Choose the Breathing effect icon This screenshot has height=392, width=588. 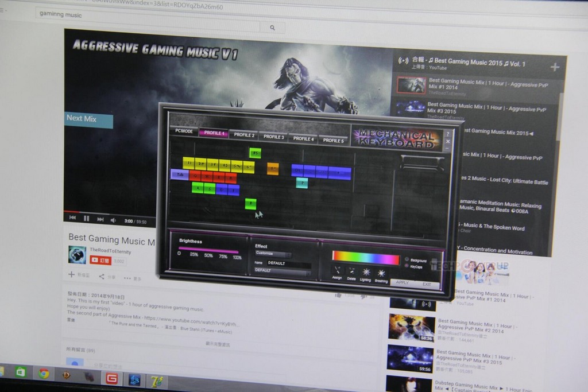[x=381, y=273]
